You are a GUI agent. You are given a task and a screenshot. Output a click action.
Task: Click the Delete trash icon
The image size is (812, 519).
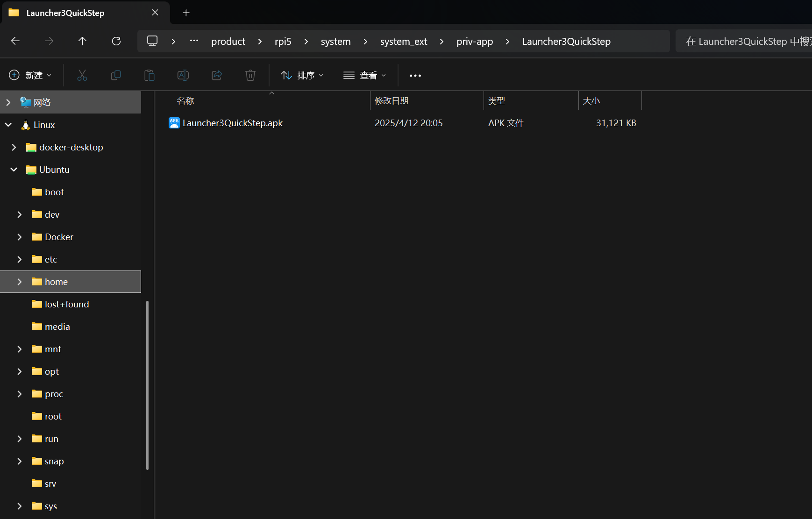[250, 75]
